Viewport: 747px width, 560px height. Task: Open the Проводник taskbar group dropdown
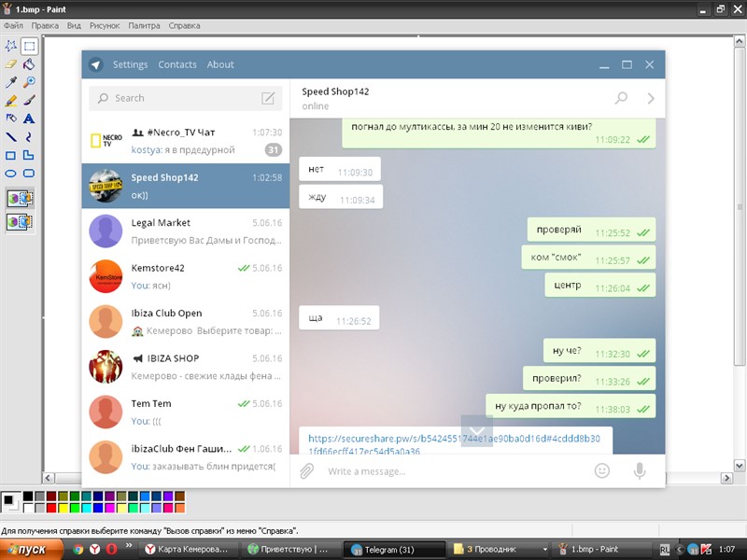click(x=545, y=550)
